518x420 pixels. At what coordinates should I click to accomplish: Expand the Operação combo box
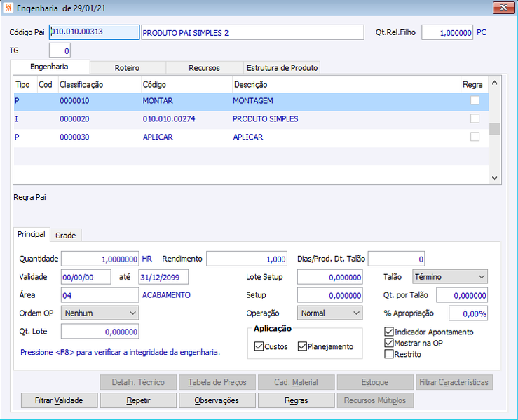tap(329, 313)
